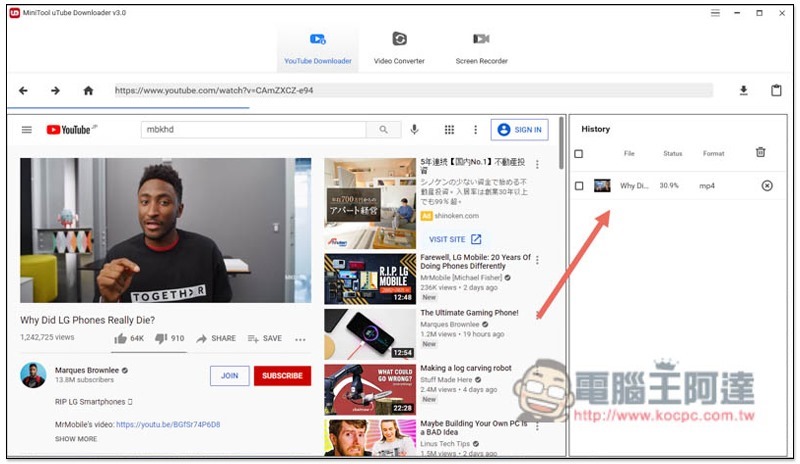Click the clipboard paste icon
This screenshot has width=800, height=464.
point(776,91)
